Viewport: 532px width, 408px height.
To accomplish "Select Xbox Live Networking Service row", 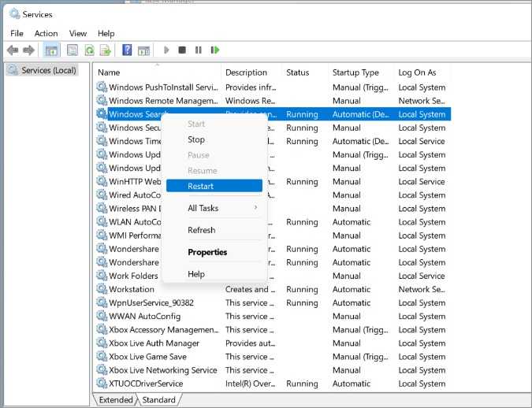I will [x=273, y=370].
